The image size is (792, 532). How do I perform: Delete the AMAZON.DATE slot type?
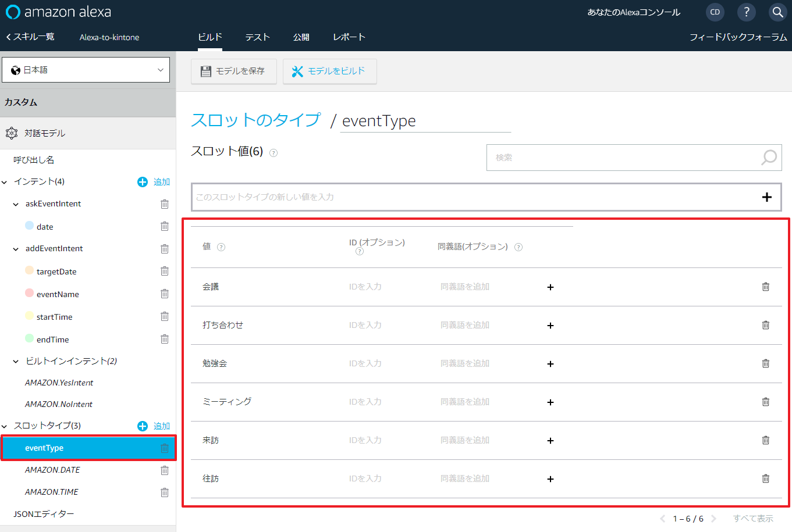click(x=165, y=470)
